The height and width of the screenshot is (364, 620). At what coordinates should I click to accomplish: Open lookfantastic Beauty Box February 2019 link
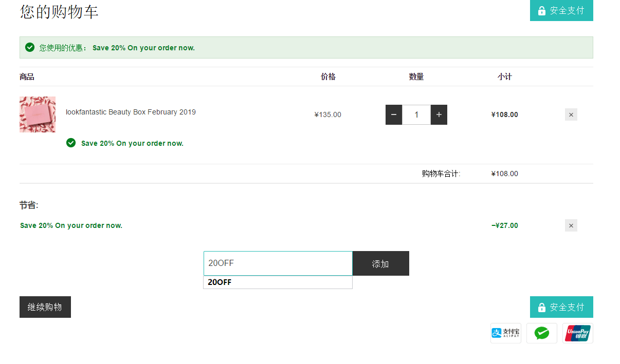(131, 112)
